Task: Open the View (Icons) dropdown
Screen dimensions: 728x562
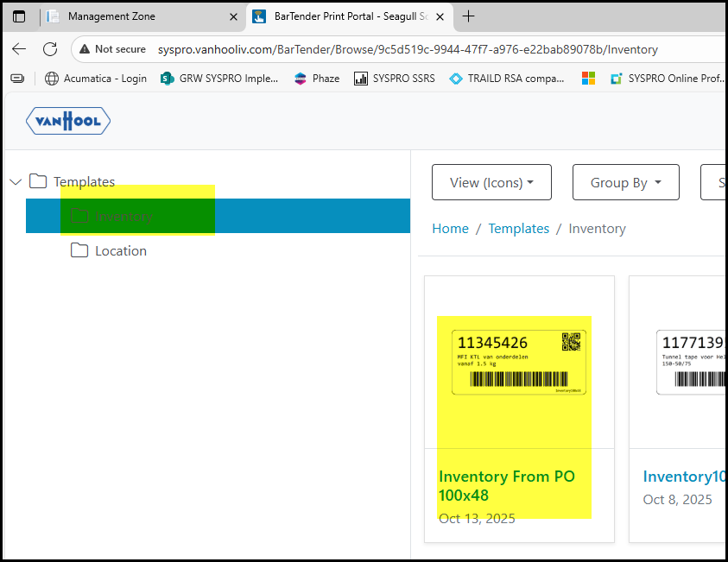Action: [x=491, y=182]
